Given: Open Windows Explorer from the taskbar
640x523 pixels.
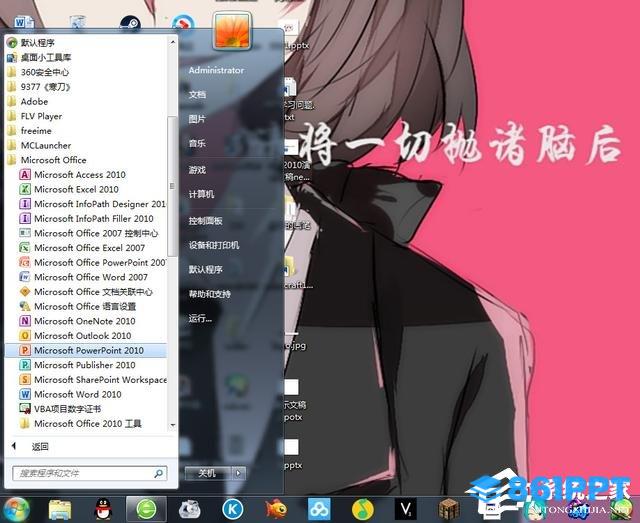Looking at the screenshot, I should point(60,510).
